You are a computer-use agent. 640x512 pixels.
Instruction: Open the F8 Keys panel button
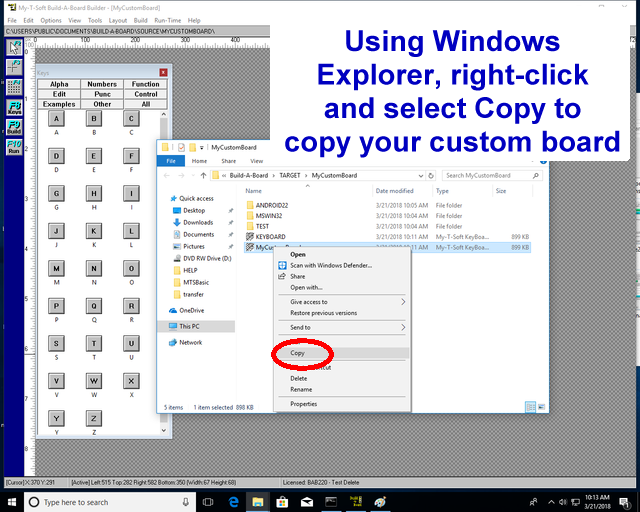(14, 106)
